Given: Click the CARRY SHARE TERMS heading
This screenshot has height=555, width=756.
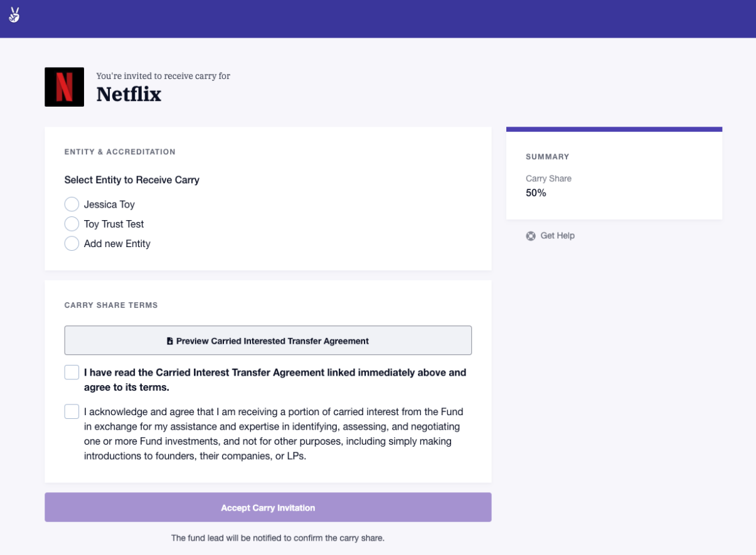Looking at the screenshot, I should click(x=111, y=305).
